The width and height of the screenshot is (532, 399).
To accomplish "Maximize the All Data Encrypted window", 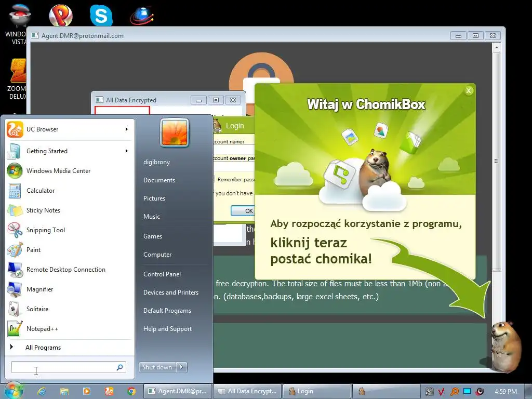I will coord(216,100).
